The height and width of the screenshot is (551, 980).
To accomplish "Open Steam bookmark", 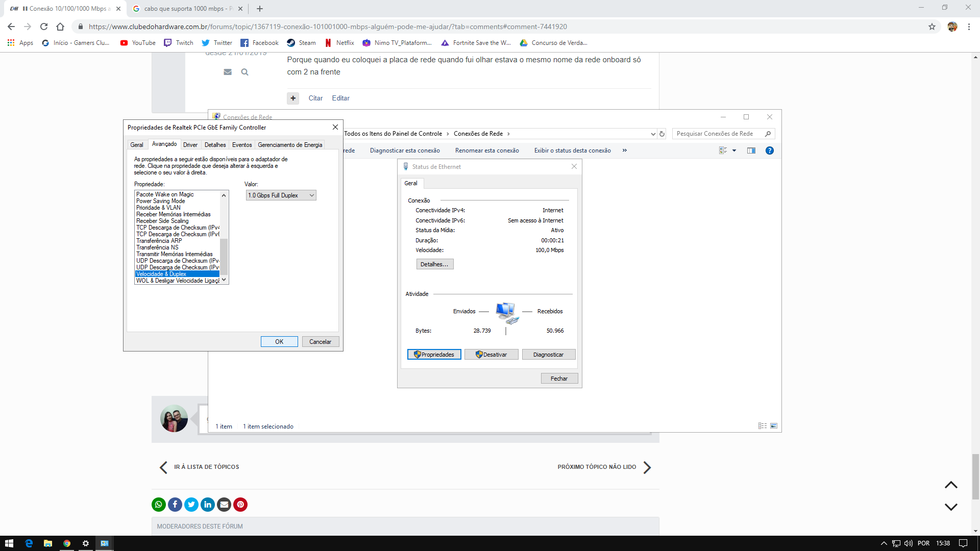I will 301,43.
